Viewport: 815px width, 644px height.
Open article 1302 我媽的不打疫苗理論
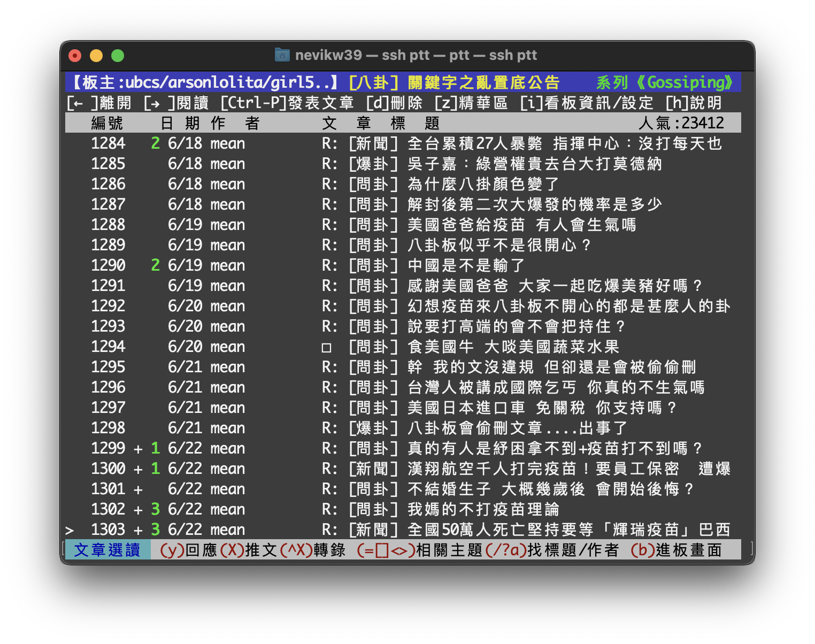[403, 509]
